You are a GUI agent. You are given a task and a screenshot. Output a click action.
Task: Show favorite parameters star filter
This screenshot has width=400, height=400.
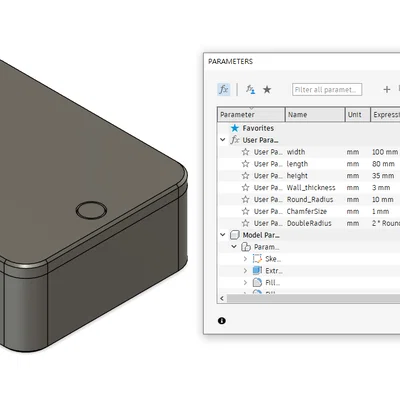pyautogui.click(x=267, y=89)
